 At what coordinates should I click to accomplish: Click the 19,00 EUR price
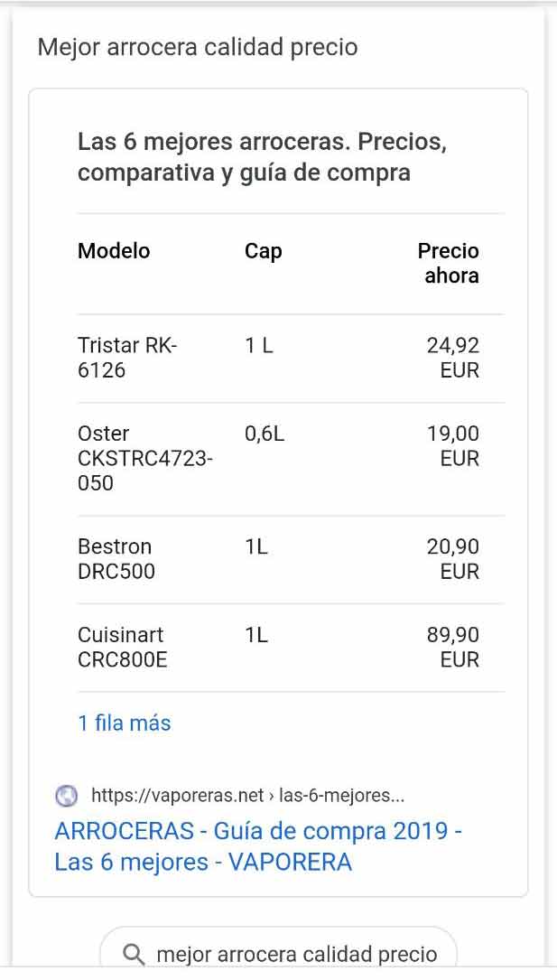point(453,446)
